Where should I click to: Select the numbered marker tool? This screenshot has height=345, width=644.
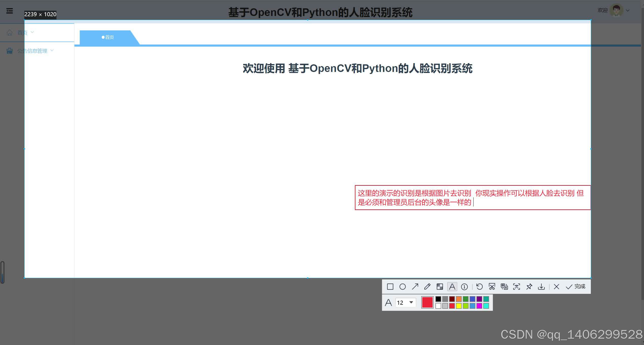464,286
